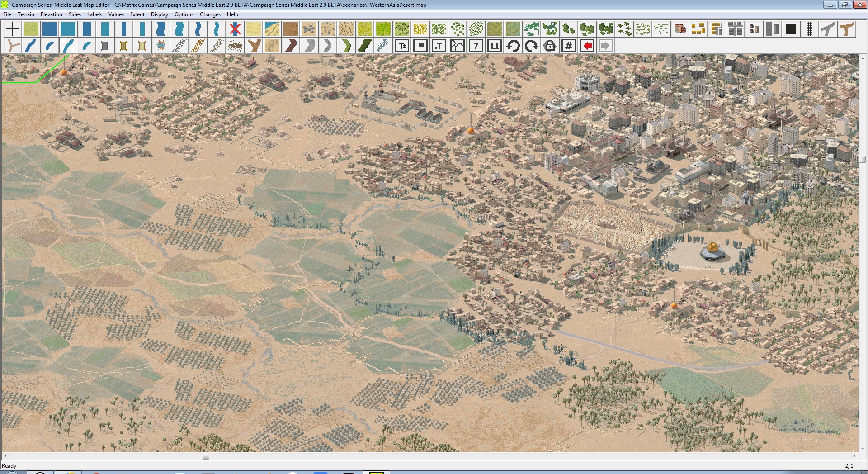The height and width of the screenshot is (474, 868).
Task: Choose the yellow village buildings tile
Action: (698, 29)
